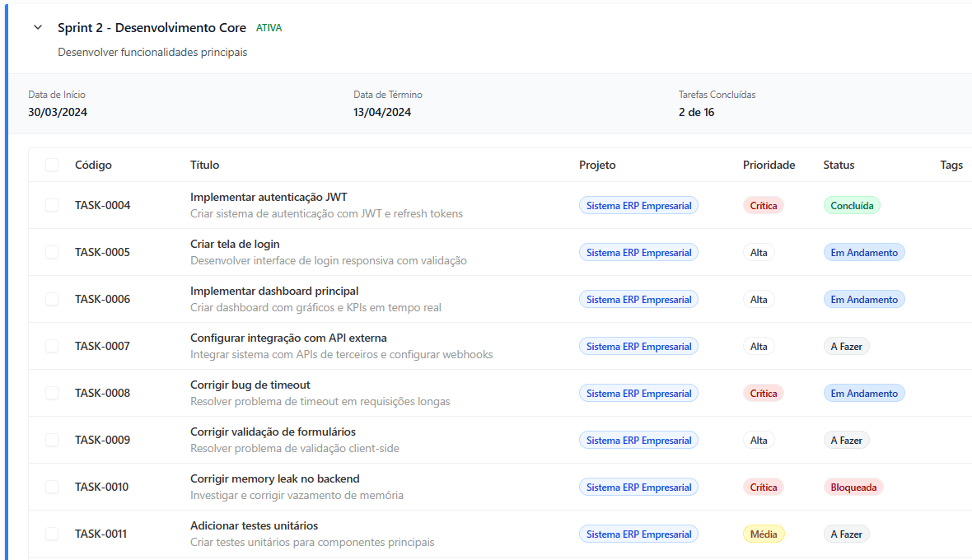Screen dimensions: 972x560
Task: Click the Média priority badge on TASK-0011
Action: tap(763, 534)
